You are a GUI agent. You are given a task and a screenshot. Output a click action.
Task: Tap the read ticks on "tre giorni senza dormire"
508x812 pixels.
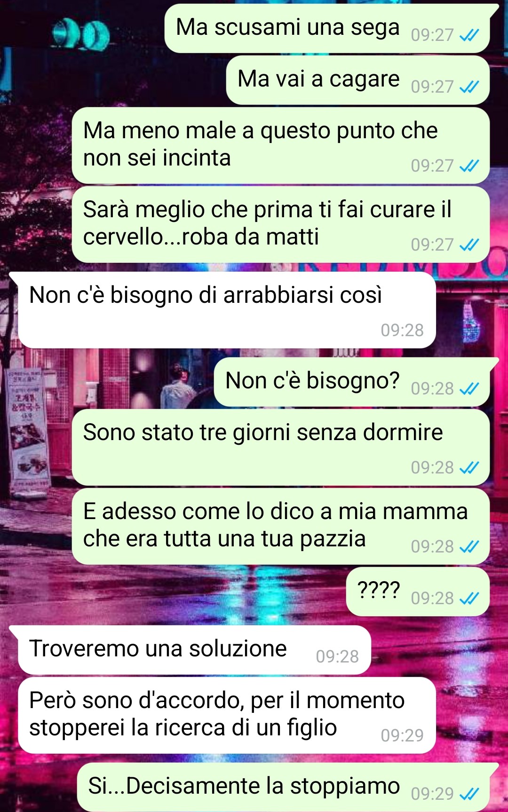[x=469, y=468]
